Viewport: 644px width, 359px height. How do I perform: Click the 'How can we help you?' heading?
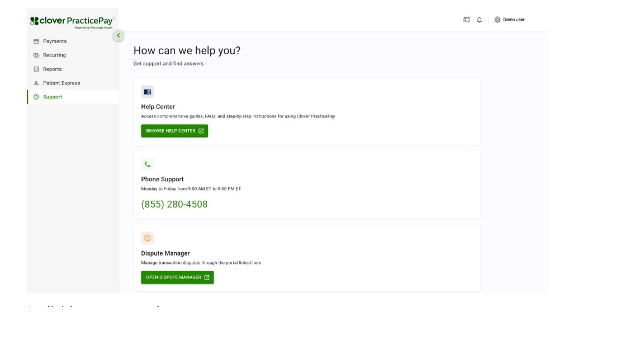tap(187, 50)
